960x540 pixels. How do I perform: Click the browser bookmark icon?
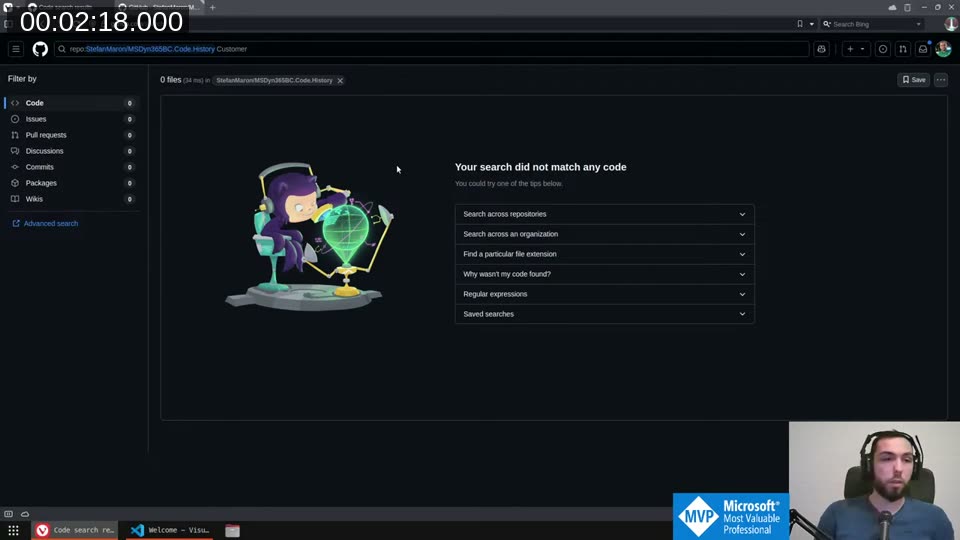click(800, 24)
